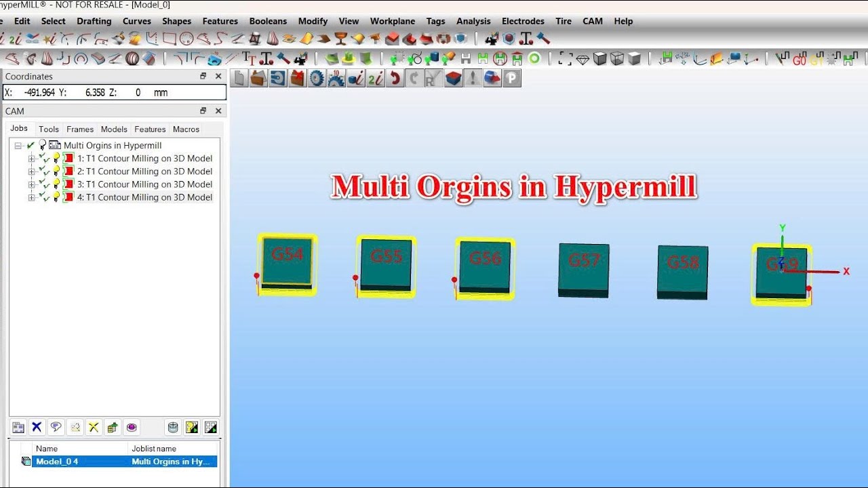The height and width of the screenshot is (488, 868).
Task: Click the blue X delete icon in CAM panel
Action: coord(37,427)
